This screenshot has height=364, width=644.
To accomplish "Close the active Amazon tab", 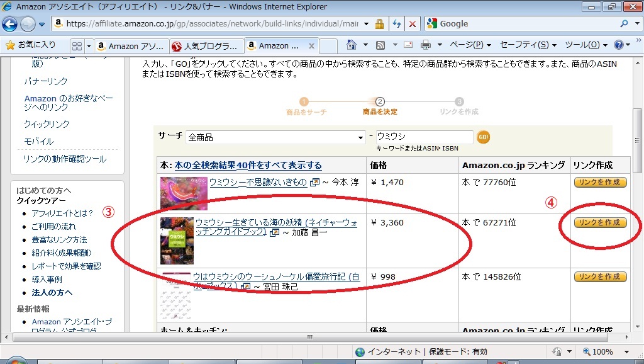I will click(x=312, y=46).
